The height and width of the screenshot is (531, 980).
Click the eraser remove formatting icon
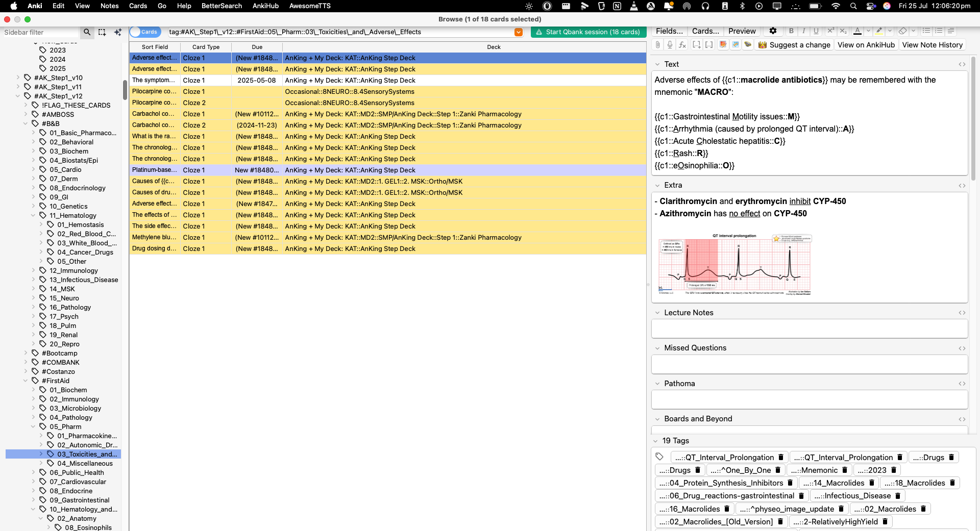click(902, 31)
